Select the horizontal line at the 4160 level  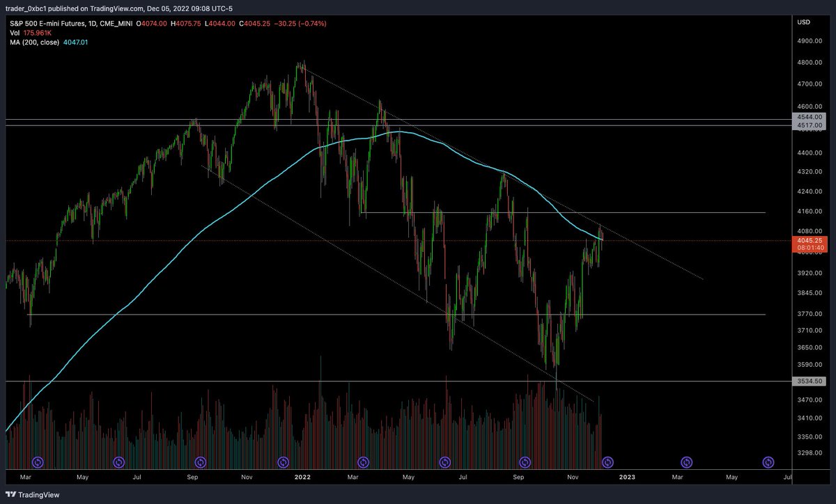pos(563,212)
